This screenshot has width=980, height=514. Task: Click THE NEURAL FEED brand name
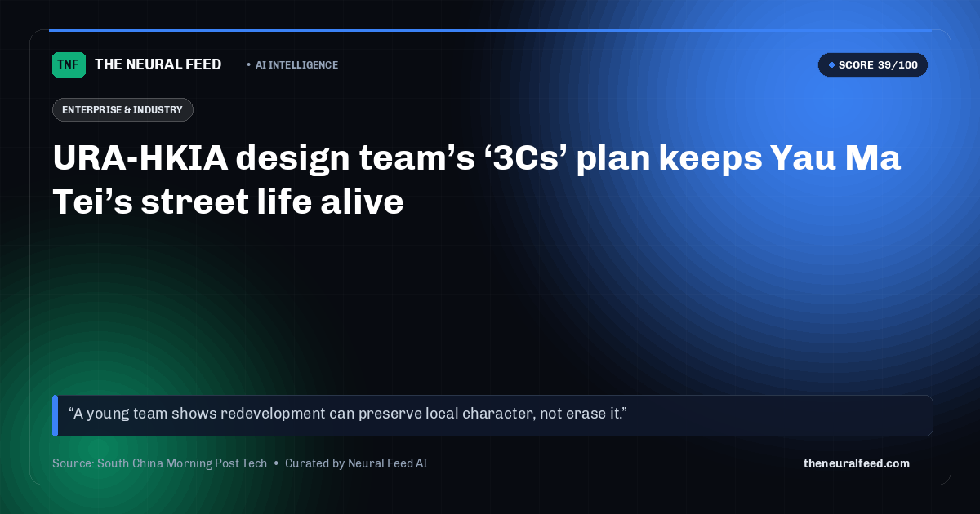pos(158,64)
